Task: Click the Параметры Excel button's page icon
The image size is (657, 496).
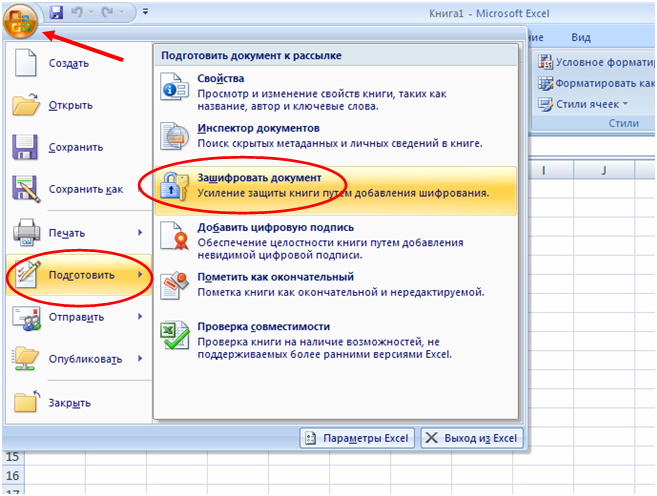Action: pyautogui.click(x=310, y=438)
